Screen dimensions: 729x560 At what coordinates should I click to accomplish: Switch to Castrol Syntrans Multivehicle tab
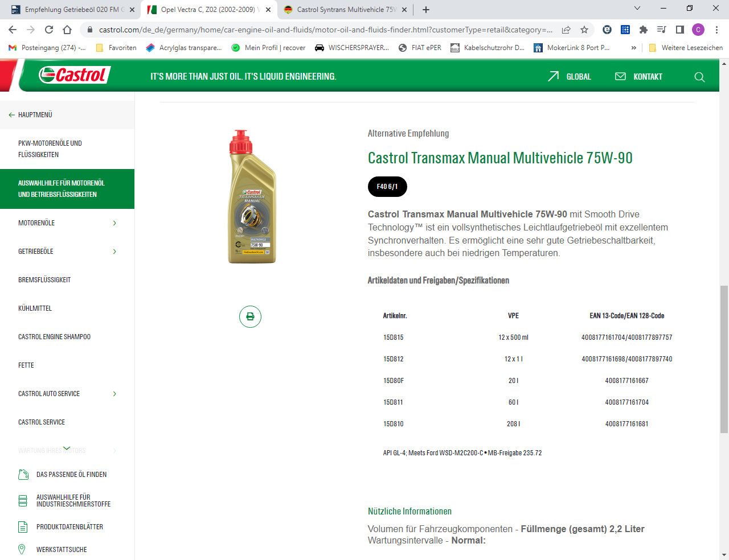coord(345,10)
